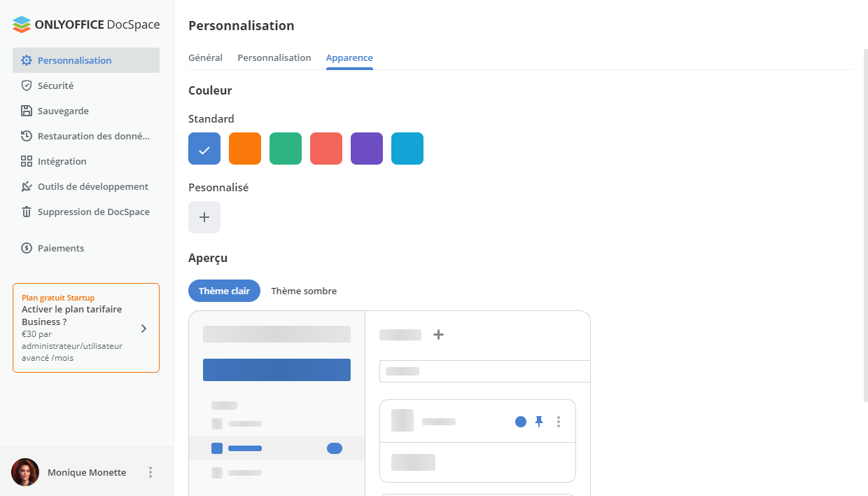Click the pin icon in the preview card

[539, 421]
